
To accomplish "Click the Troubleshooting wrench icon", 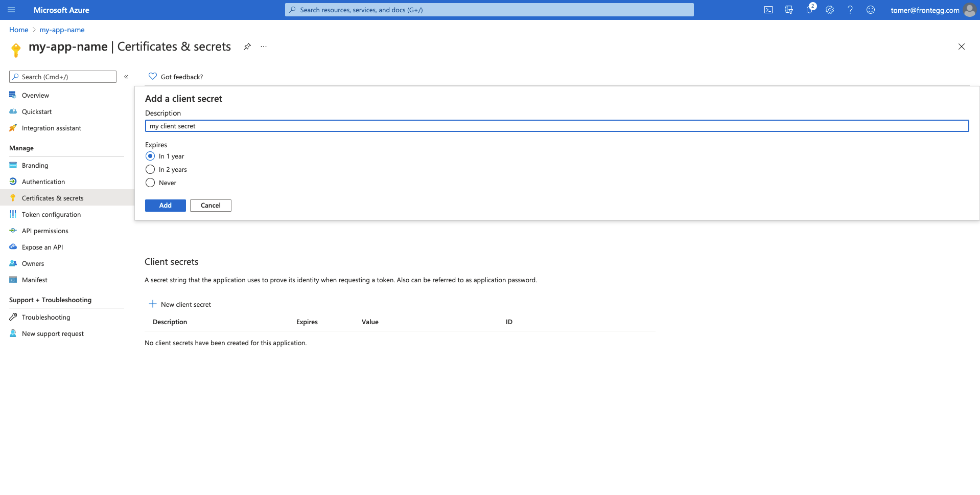I will point(13,317).
